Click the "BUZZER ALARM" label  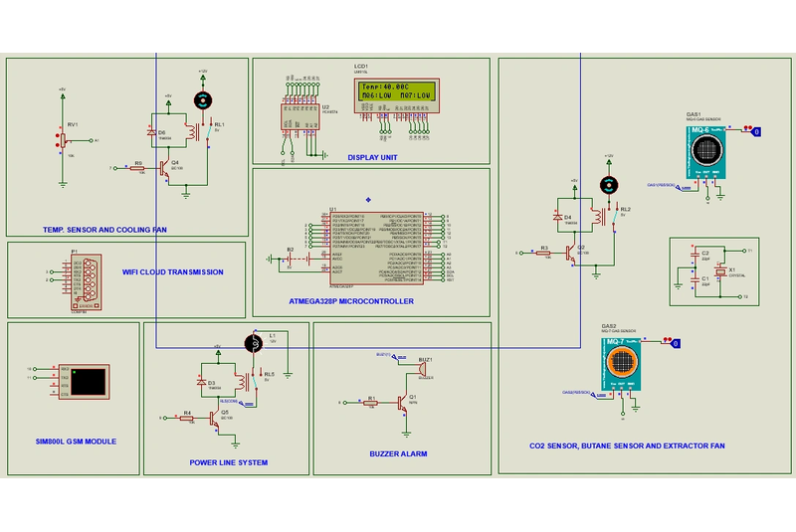point(398,453)
